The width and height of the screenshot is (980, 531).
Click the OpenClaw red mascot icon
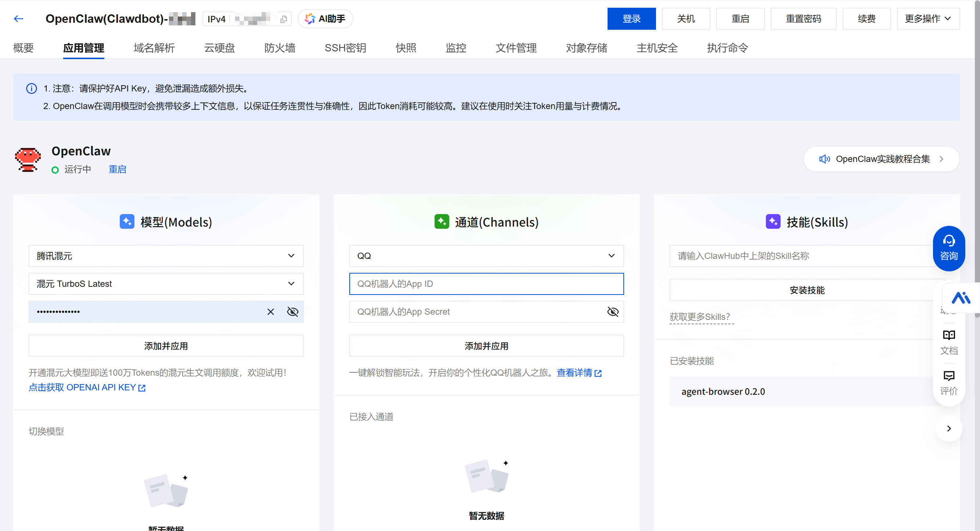click(28, 160)
